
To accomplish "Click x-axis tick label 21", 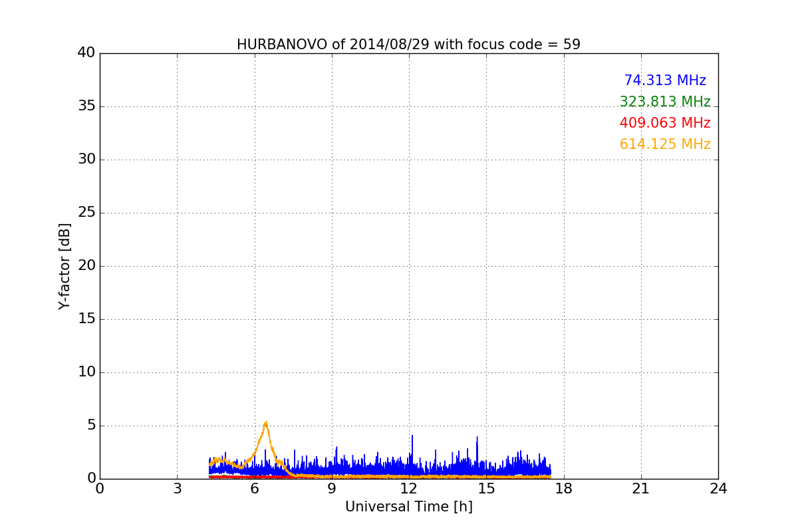I will click(x=641, y=489).
